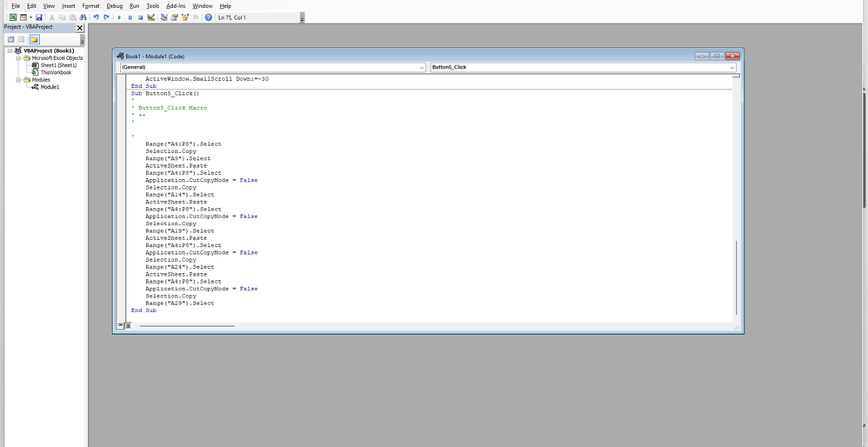868x447 pixels.
Task: Click the Undo arrow icon
Action: pos(96,17)
